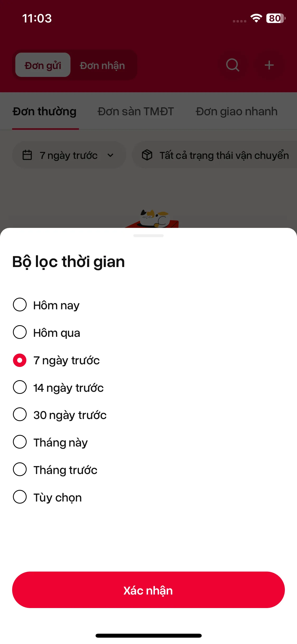The image size is (297, 644).
Task: Pick the "Tháng này" radio option
Action: pos(20,442)
